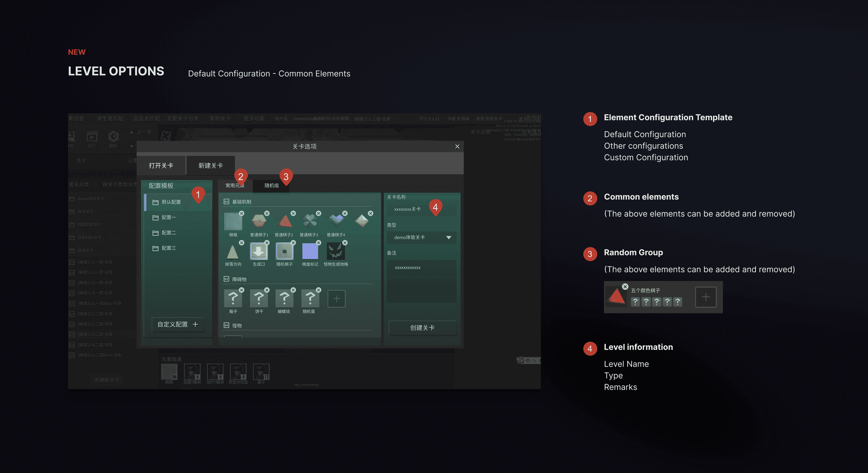Select the 普通棋子1 hexagon piece

[x=259, y=221]
